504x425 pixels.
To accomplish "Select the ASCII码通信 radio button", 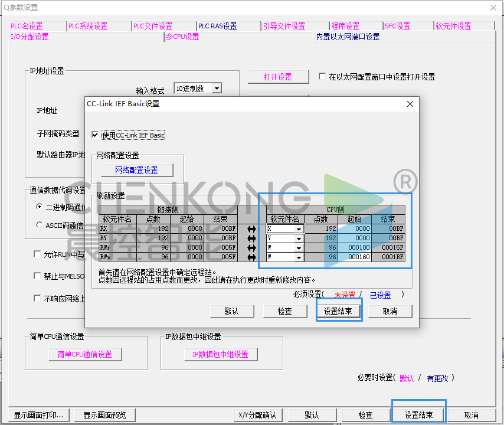I will tap(39, 225).
